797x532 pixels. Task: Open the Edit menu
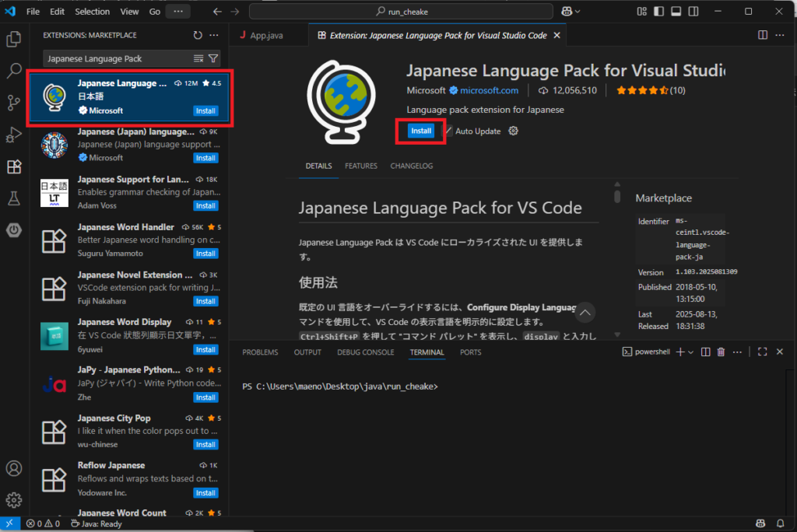[57, 11]
